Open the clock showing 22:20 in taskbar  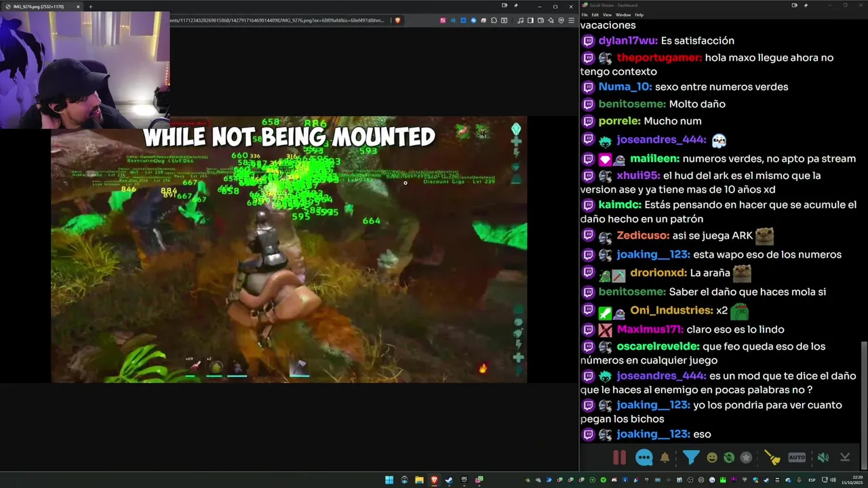852,480
